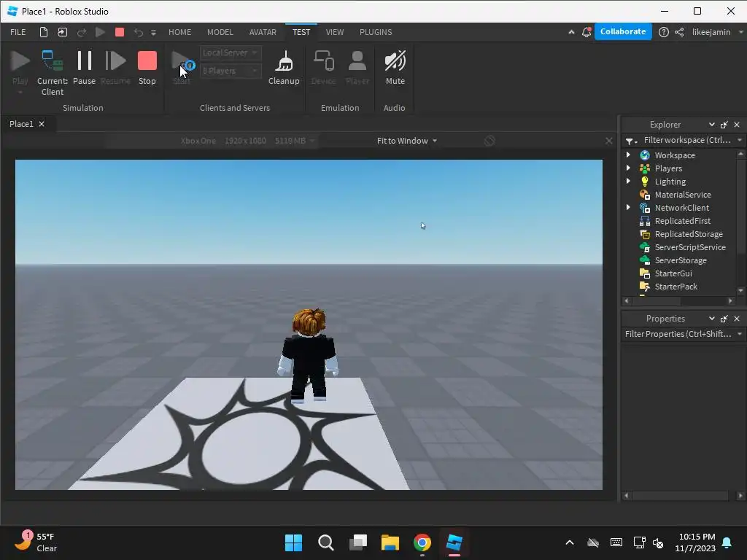The height and width of the screenshot is (560, 747).
Task: Open the Players count dropdown
Action: click(x=230, y=71)
